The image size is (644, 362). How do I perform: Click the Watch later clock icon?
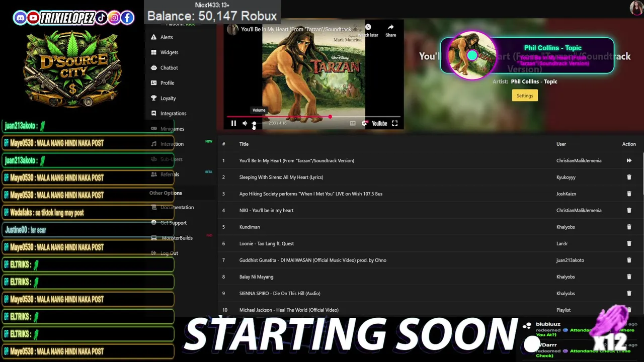[x=368, y=28]
